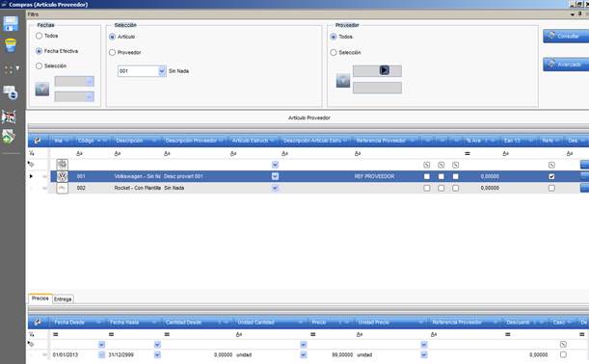The width and height of the screenshot is (589, 364).
Task: Open the 31/12/2999 date dropdown
Action: pyautogui.click(x=157, y=354)
